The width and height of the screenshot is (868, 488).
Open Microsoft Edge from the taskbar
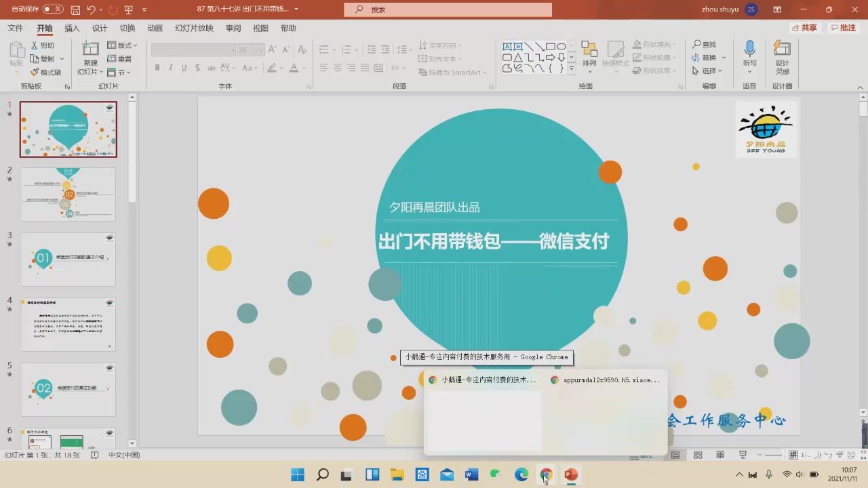[521, 474]
